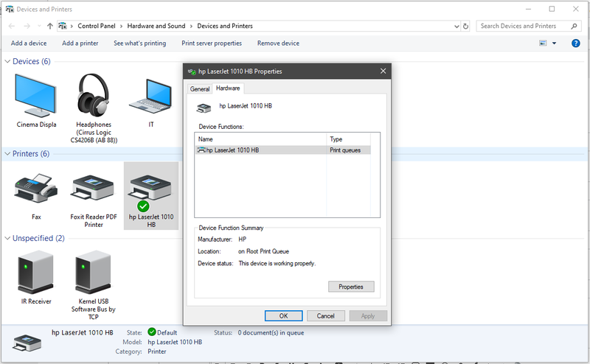
Task: Select the Foxit Reader PDF Printer icon
Action: [x=93, y=188]
